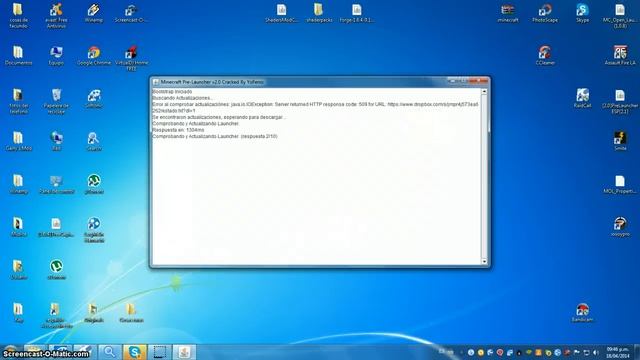Screen dimensions: 640x360
Task: Click the 'Respuesta en: 1304ms' log line
Action: pos(178,130)
